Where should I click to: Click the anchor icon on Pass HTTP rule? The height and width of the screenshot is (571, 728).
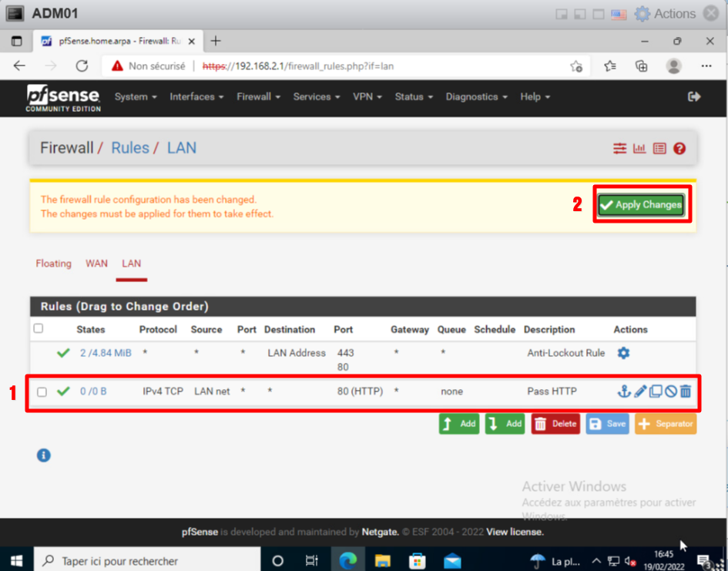click(x=624, y=391)
